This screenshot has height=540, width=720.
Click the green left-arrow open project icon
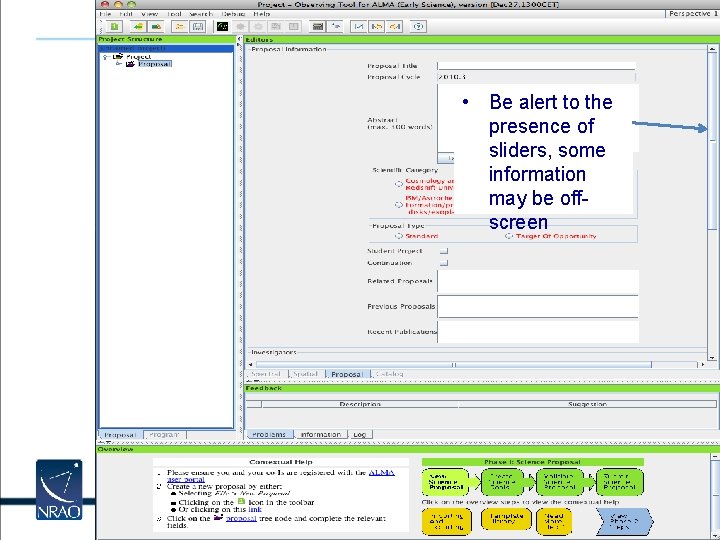137,27
